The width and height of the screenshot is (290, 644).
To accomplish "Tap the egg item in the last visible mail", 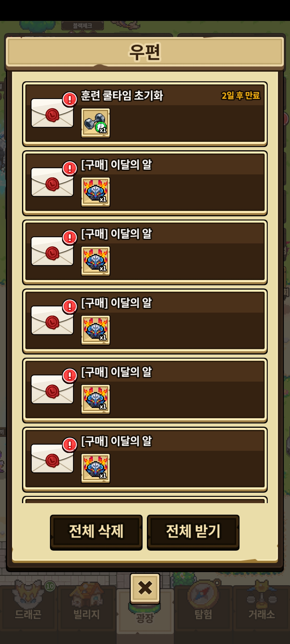I will pos(96,469).
